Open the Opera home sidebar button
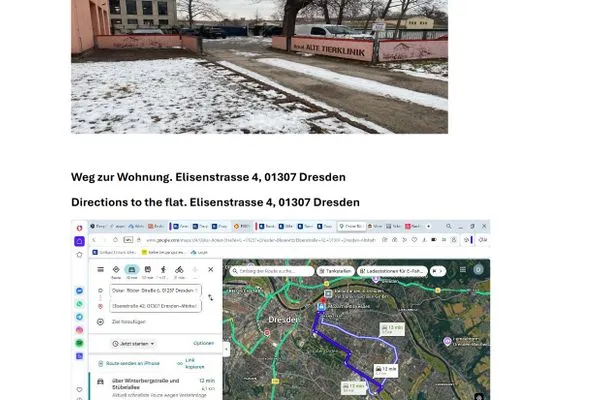This screenshot has height=400, width=600. (79, 241)
